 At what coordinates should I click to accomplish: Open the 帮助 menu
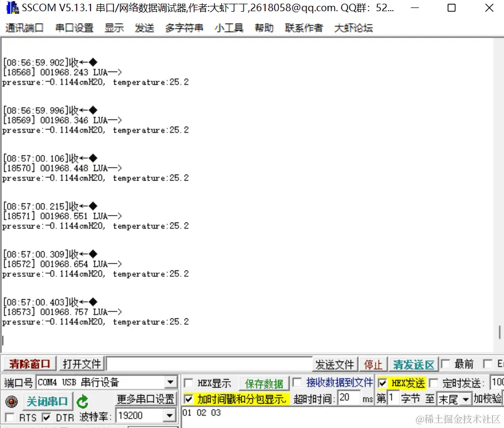click(x=264, y=28)
